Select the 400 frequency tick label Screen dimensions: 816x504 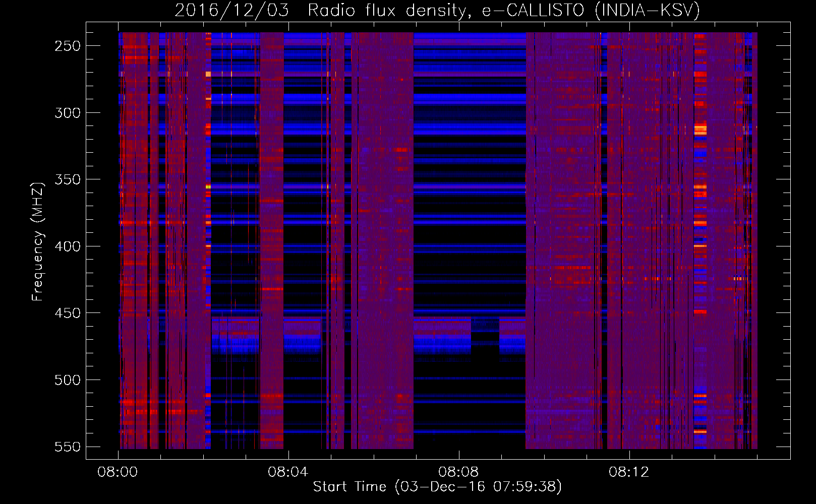pyautogui.click(x=68, y=246)
